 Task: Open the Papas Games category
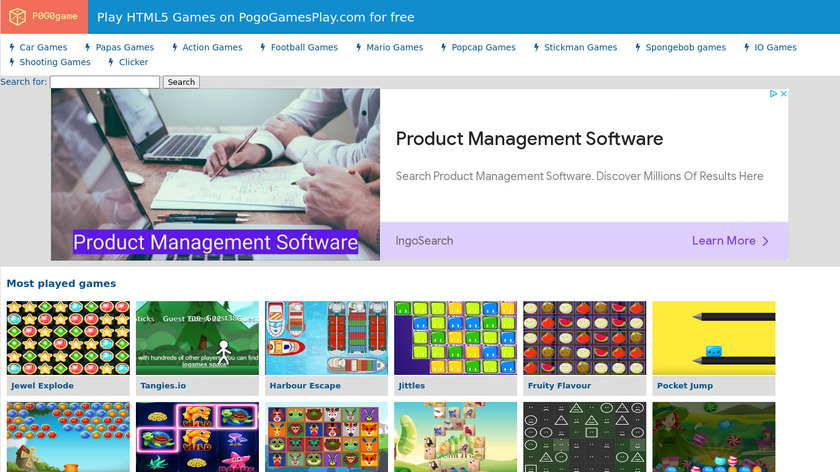(x=124, y=47)
